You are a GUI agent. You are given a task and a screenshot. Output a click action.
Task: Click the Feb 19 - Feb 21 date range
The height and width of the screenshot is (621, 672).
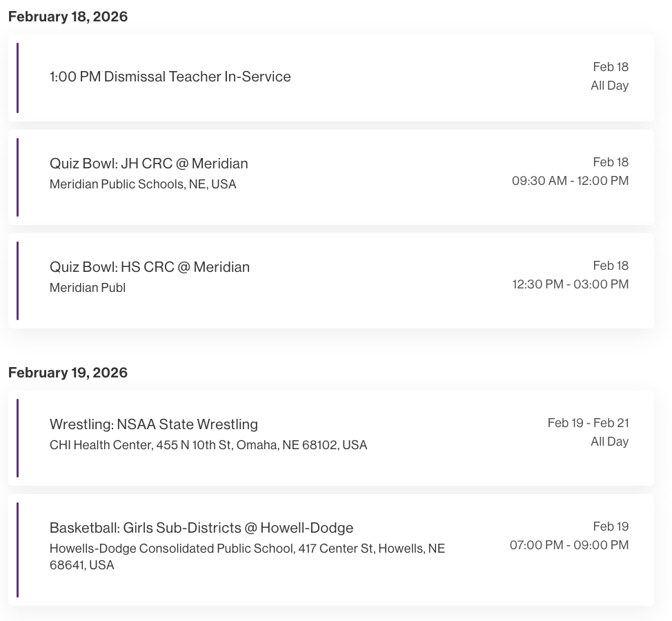click(588, 423)
